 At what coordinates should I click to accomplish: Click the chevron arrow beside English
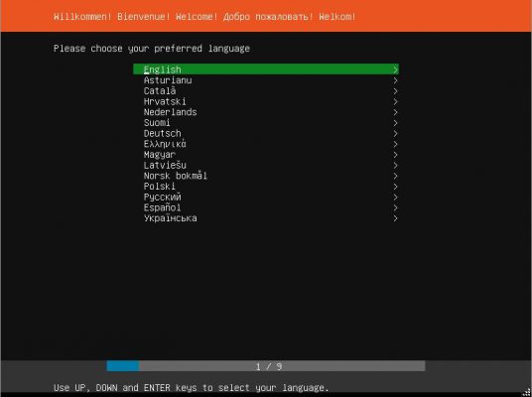pos(395,69)
